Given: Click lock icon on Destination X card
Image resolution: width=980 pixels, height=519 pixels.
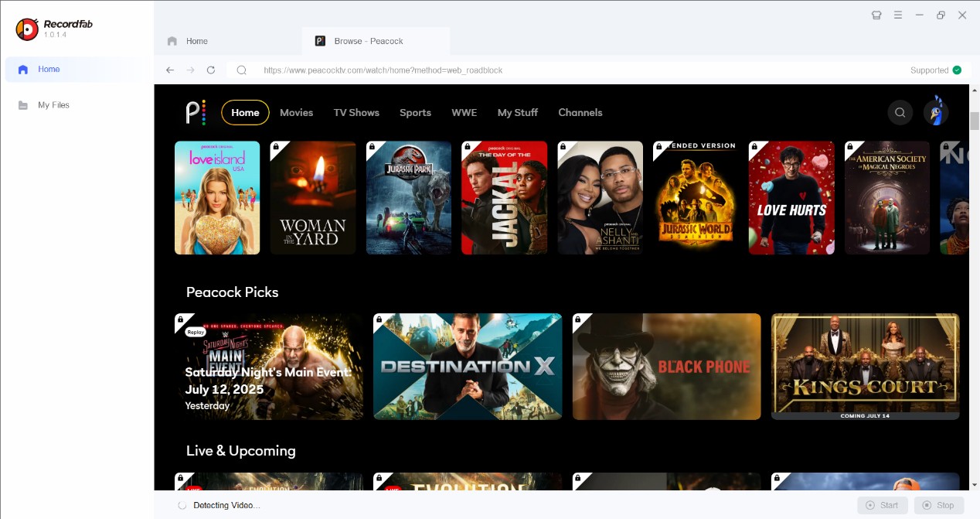Looking at the screenshot, I should [379, 319].
